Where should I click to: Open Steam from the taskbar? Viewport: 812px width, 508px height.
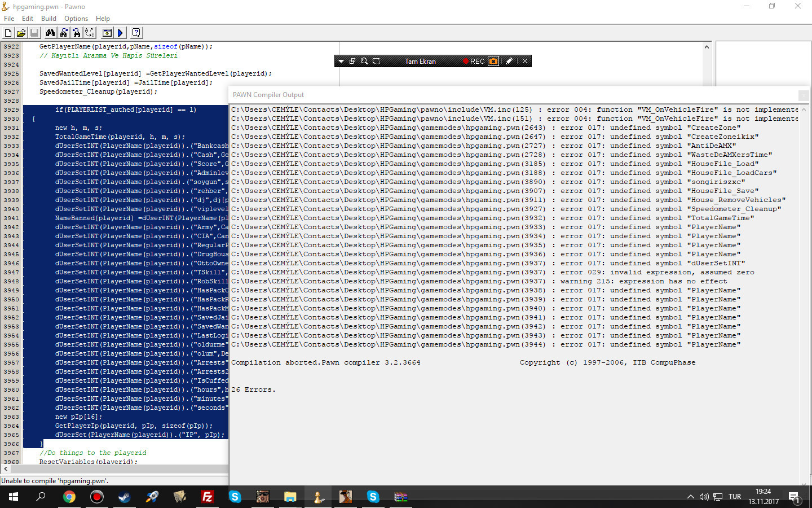tap(124, 497)
